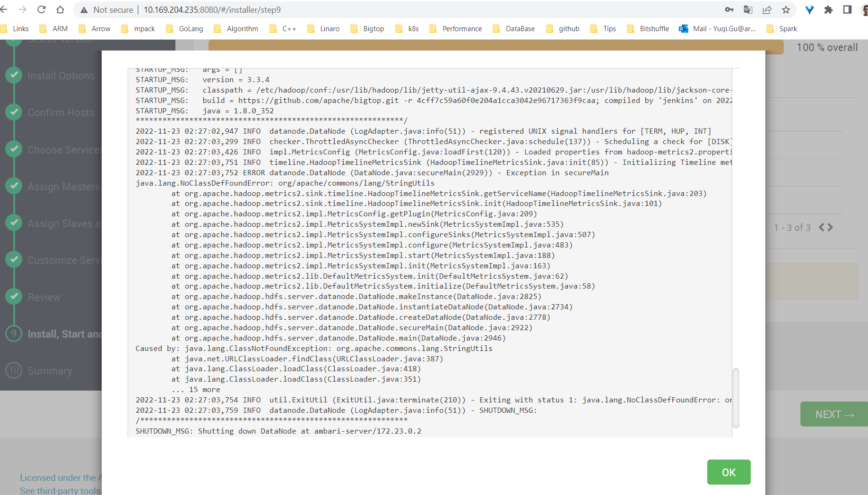The height and width of the screenshot is (495, 868).
Task: Open the k8s bookmark folder
Action: click(x=407, y=29)
